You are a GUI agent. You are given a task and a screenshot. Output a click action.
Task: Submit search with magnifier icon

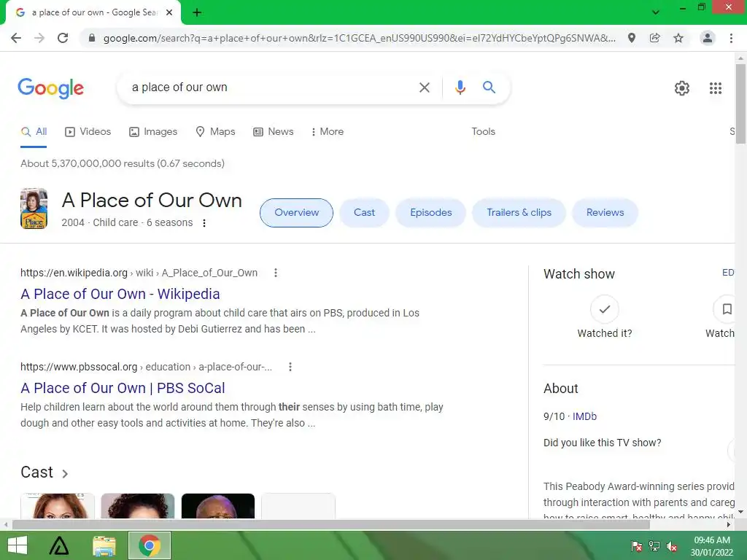(x=489, y=87)
